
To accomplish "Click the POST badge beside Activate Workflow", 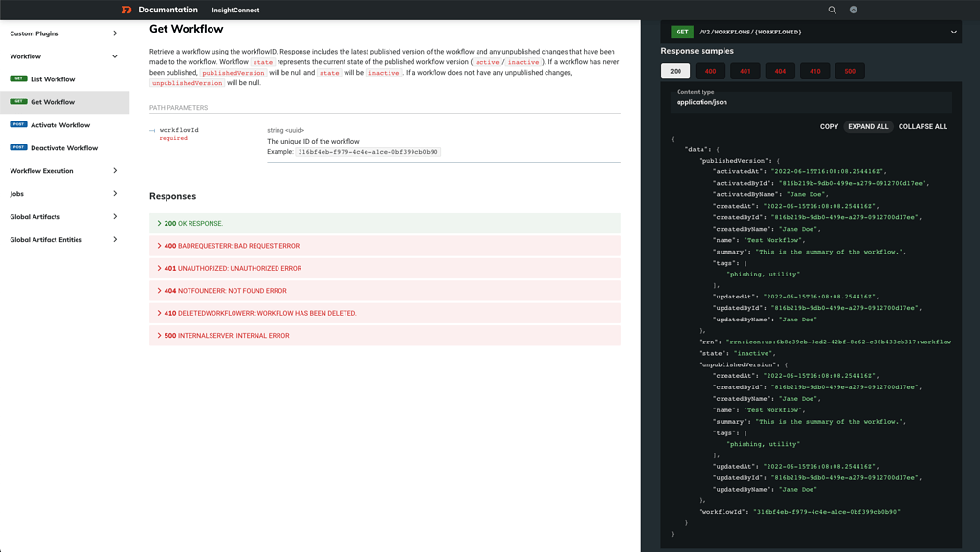I will click(x=20, y=124).
